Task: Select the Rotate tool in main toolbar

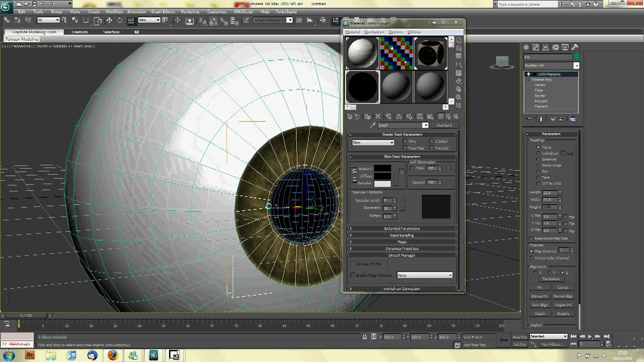Action: coord(120,21)
